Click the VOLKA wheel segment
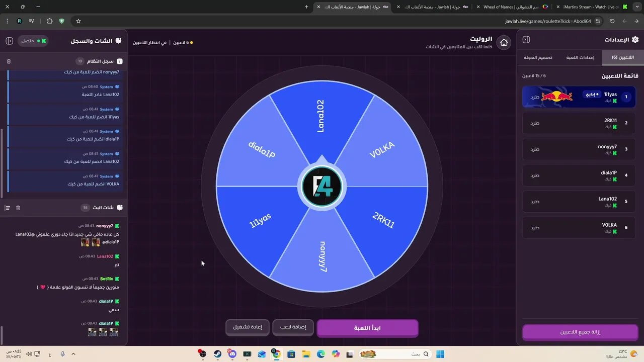Screen dimensions: 644x362 (382, 150)
